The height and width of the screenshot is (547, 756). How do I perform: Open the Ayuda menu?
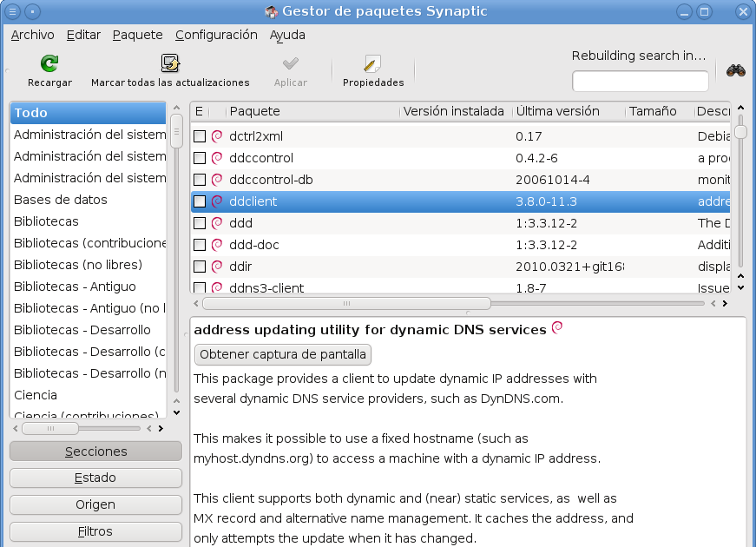click(x=287, y=35)
